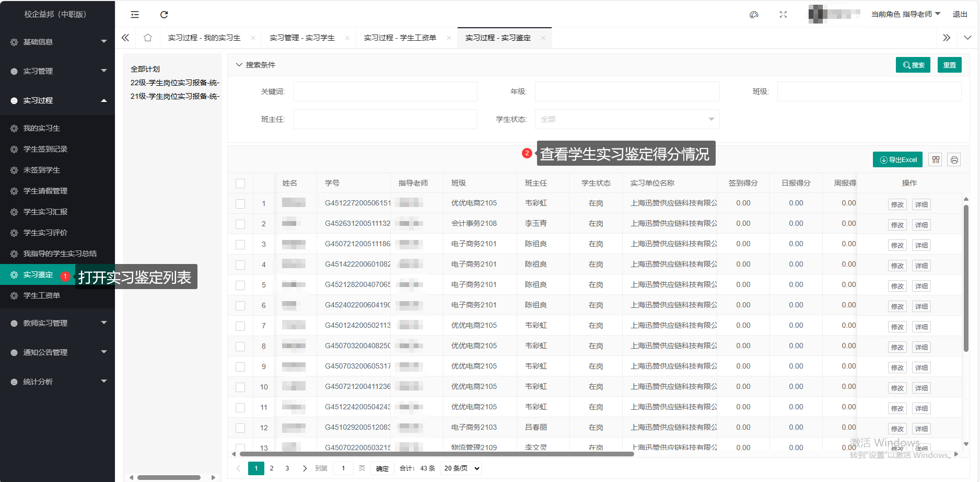The width and height of the screenshot is (980, 482).
Task: Toggle the sidebar collapse menu icon
Action: (135, 15)
